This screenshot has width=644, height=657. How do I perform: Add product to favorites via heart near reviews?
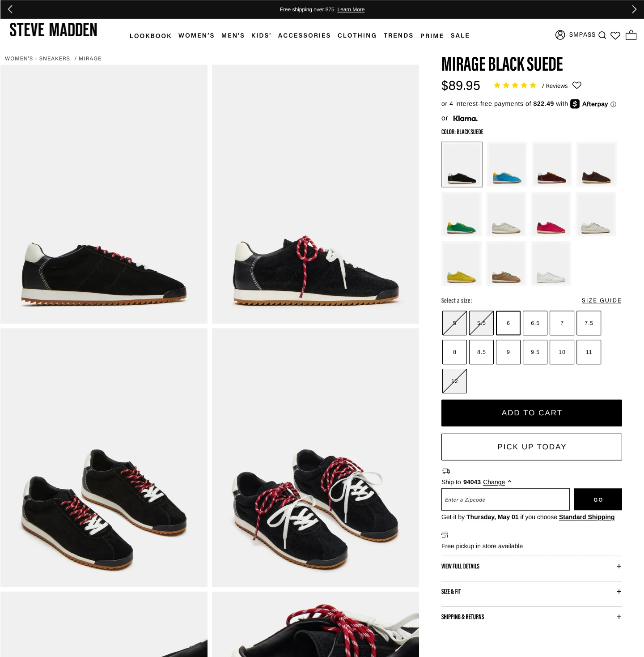(x=577, y=85)
